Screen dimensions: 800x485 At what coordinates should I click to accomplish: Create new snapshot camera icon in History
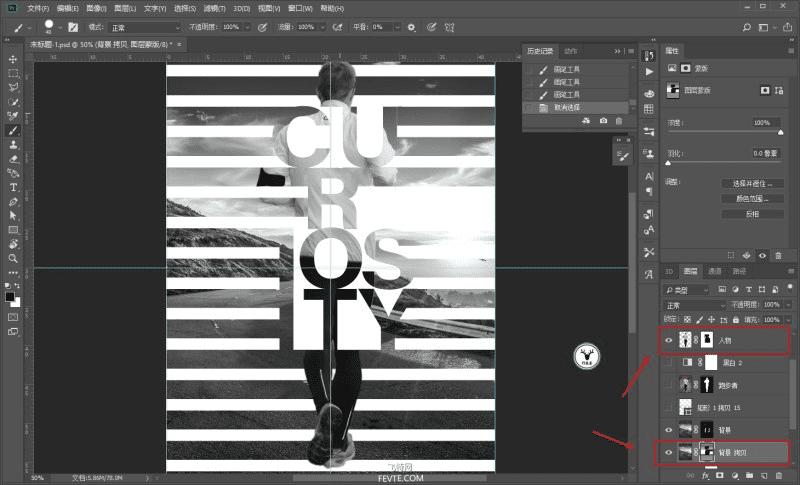coord(604,121)
